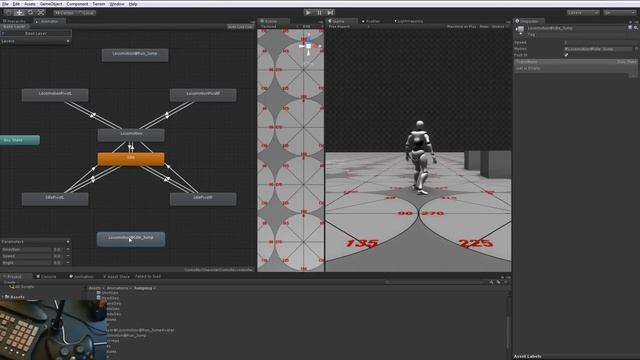Switch to the Asset Store tab
Viewport: 640px width, 360px height.
tap(116, 276)
